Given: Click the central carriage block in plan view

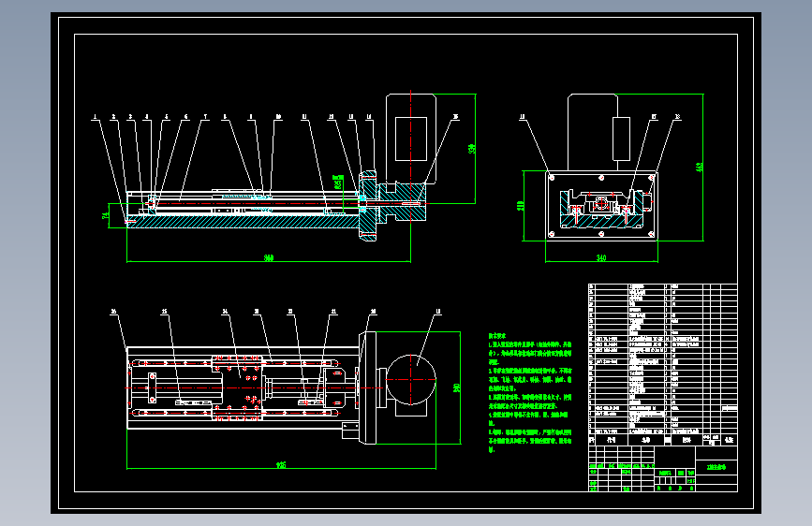Looking at the screenshot, I should point(238,387).
